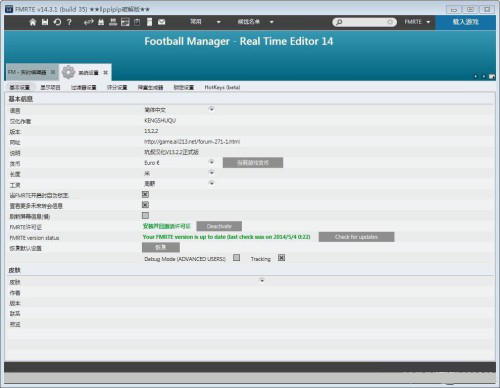Screen dimensions: 500x388
Task: Open the FMRTE dropdown menu
Action: tap(417, 22)
